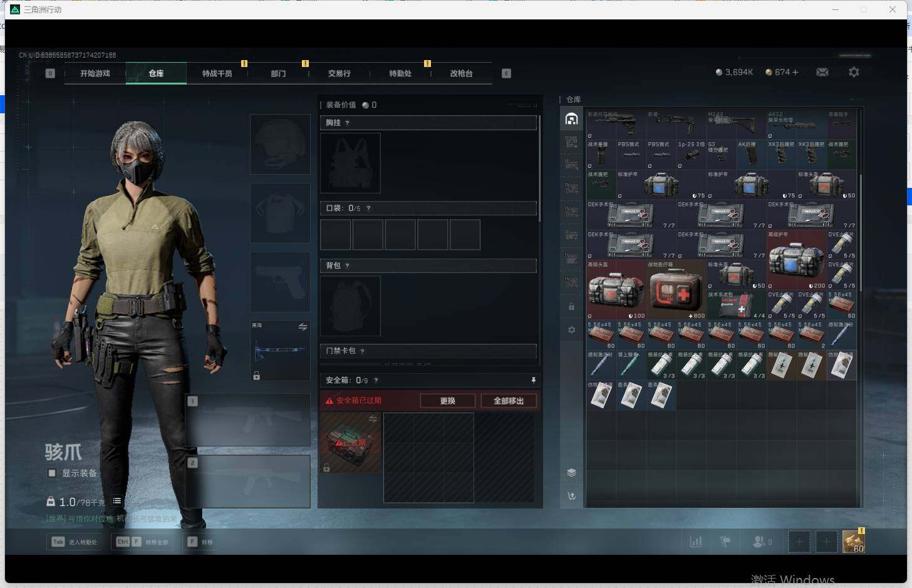Select the 战术手术包 4/4 item
The image size is (912, 588).
(x=737, y=304)
